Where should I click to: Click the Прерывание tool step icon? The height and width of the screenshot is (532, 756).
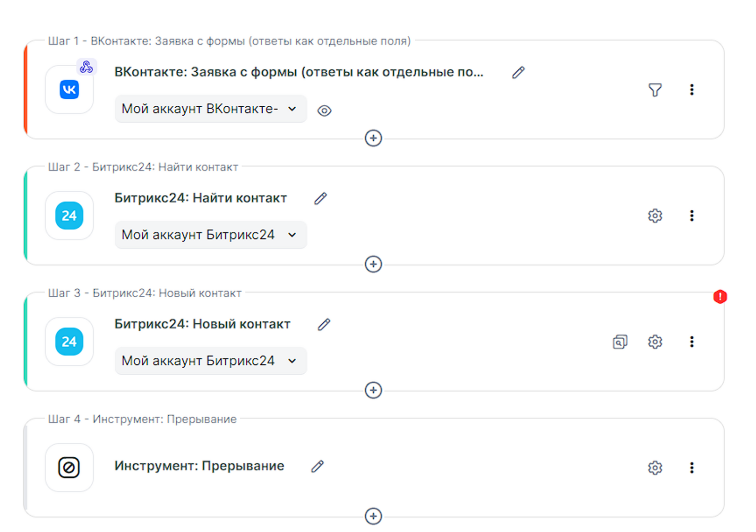[69, 468]
